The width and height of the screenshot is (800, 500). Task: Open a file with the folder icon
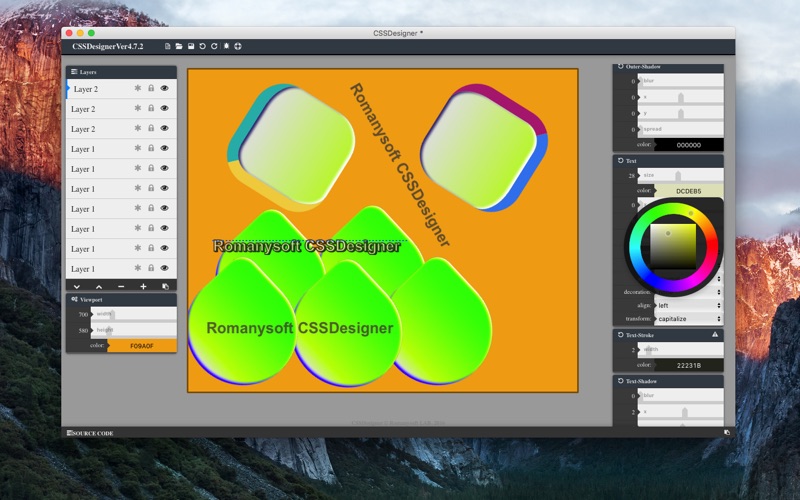pos(179,46)
